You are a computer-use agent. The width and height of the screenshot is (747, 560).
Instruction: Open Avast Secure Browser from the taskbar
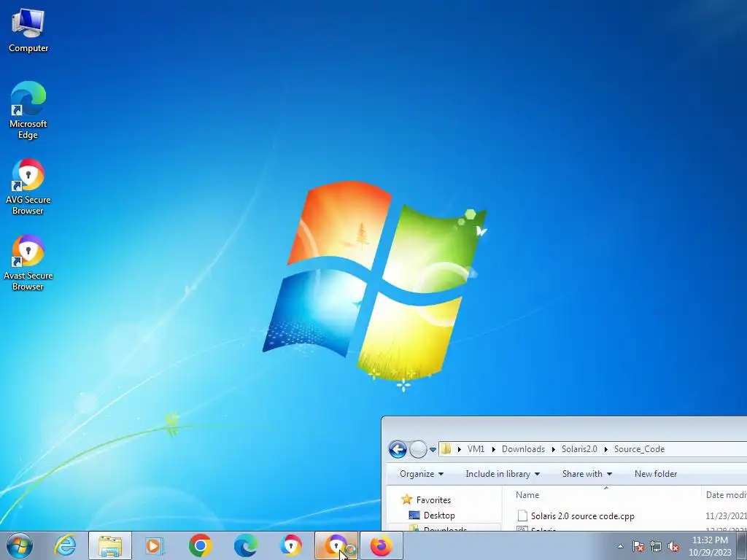(x=336, y=545)
